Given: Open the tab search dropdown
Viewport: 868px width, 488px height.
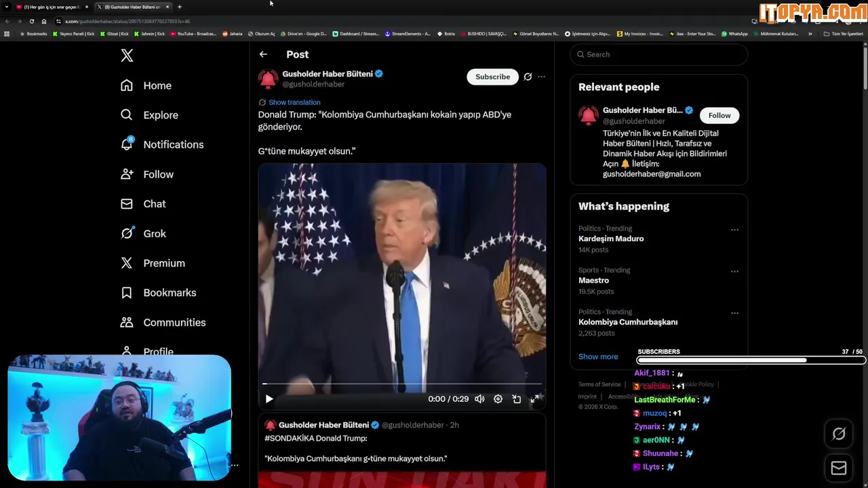Looking at the screenshot, I should (x=7, y=7).
